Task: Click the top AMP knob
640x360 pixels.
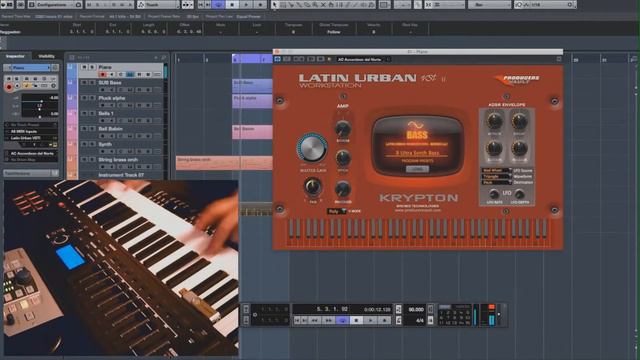Action: tap(343, 129)
